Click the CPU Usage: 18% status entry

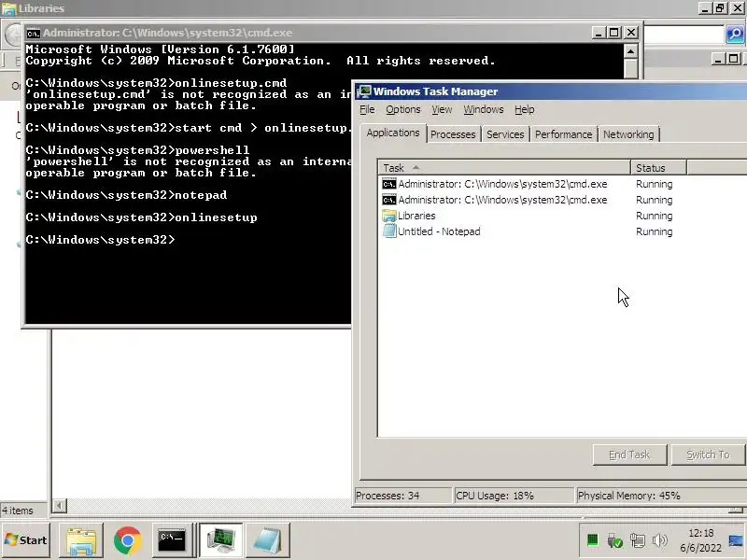514,496
